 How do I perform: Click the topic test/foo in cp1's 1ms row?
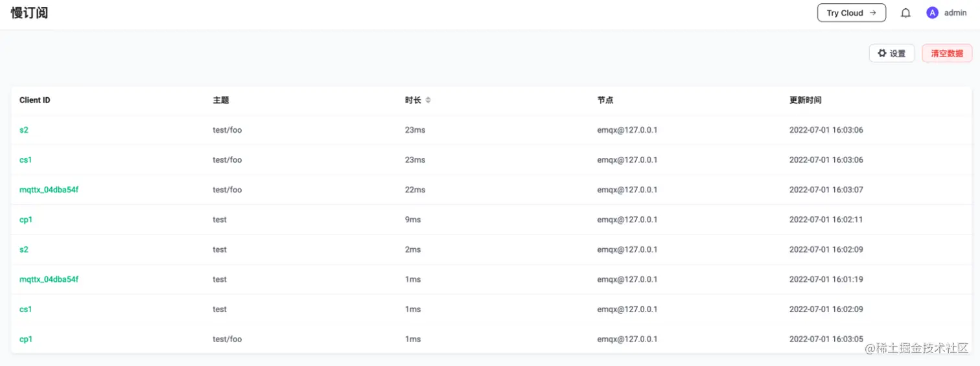pos(227,339)
